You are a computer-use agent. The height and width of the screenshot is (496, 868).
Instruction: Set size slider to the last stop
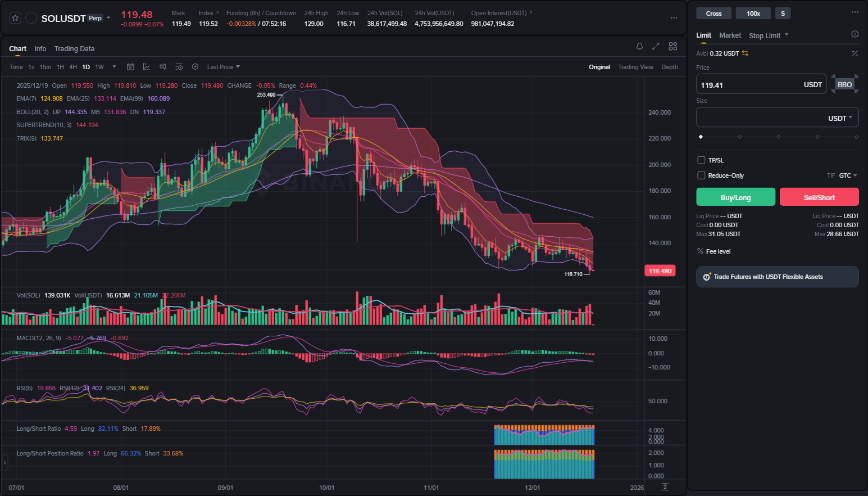click(x=856, y=137)
